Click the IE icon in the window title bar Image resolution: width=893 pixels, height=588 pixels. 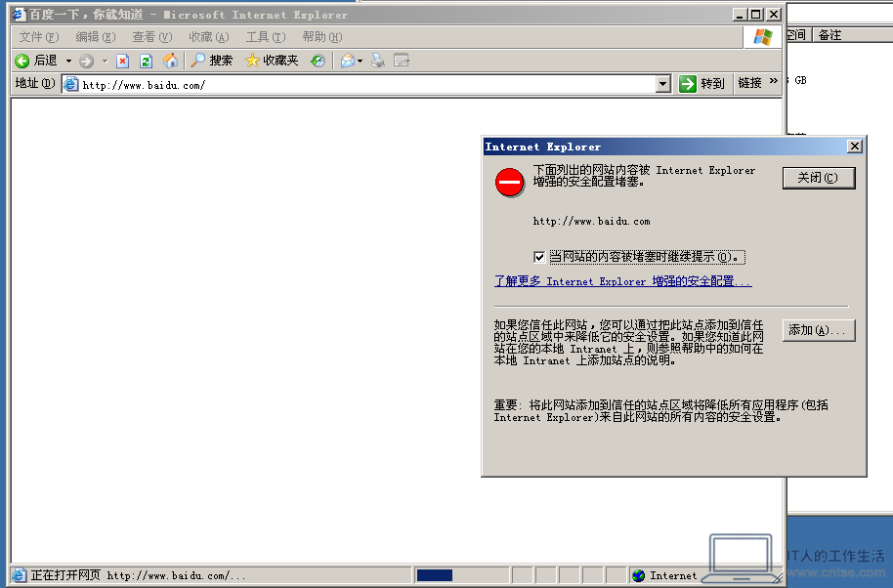point(19,15)
